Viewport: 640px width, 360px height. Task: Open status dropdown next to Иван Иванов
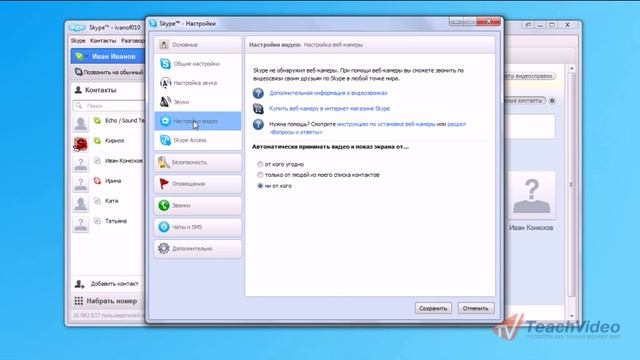(80, 56)
